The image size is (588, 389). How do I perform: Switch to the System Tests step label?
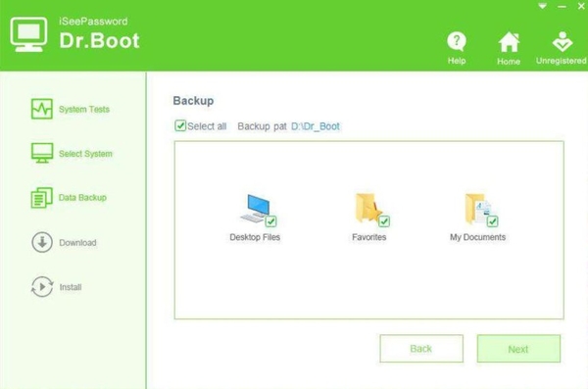click(84, 109)
